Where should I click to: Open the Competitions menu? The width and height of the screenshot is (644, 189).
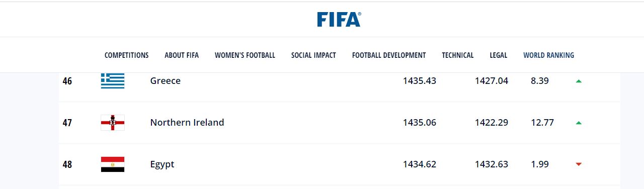click(x=127, y=55)
